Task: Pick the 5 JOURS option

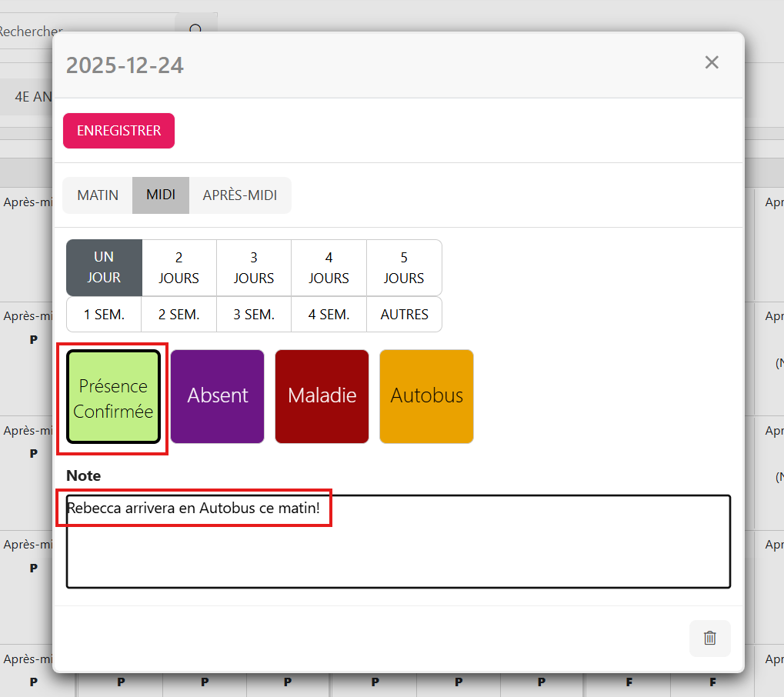Action: tap(404, 268)
